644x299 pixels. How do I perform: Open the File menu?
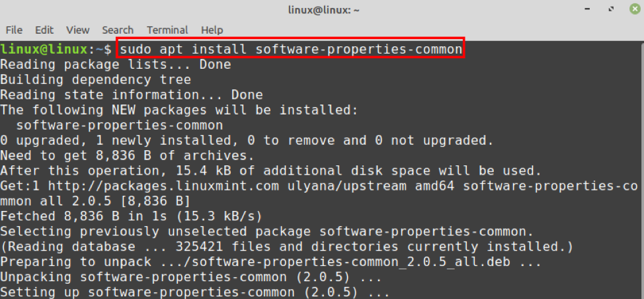point(14,30)
